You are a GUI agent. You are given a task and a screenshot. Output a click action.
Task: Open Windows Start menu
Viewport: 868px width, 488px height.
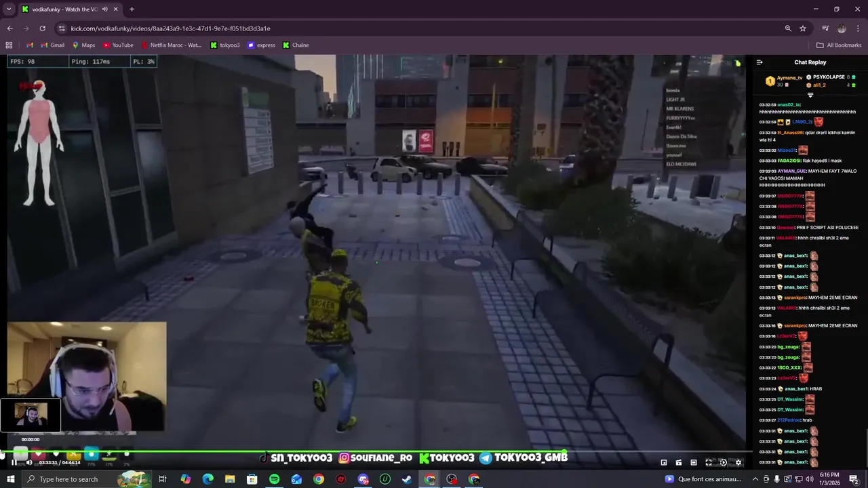(10, 479)
